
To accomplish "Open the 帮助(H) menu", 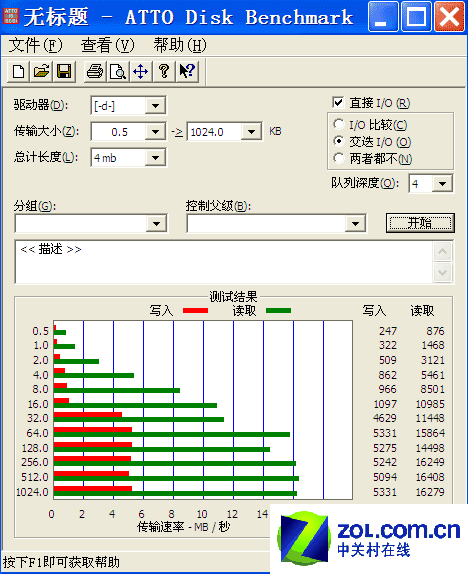I will 180,45.
